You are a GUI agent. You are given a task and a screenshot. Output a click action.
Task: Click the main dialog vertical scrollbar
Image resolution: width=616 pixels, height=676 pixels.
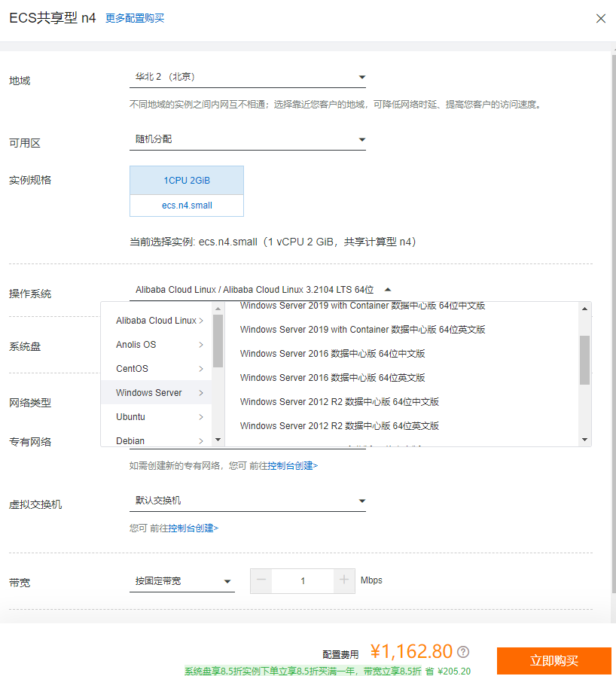[614, 324]
